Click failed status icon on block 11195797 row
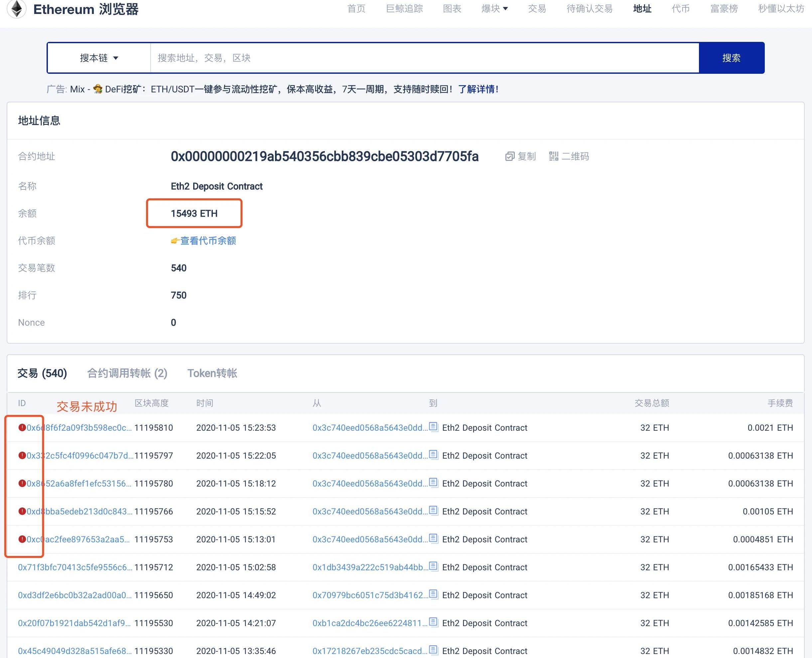 (x=22, y=455)
